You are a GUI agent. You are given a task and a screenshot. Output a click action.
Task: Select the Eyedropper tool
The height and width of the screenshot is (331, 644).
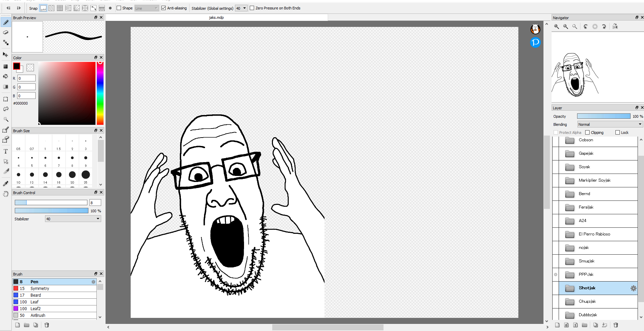pos(6,183)
